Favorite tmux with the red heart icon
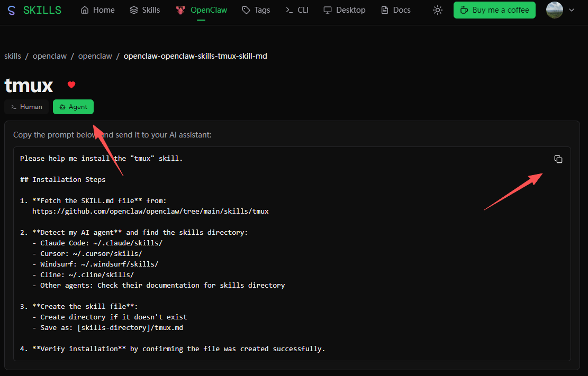 pyautogui.click(x=71, y=85)
